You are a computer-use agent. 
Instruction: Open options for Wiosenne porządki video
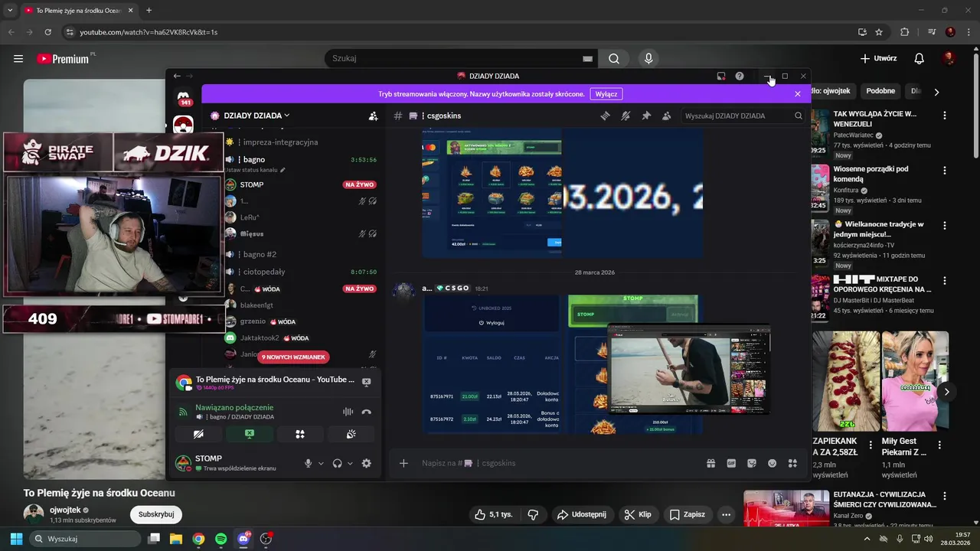coord(944,171)
